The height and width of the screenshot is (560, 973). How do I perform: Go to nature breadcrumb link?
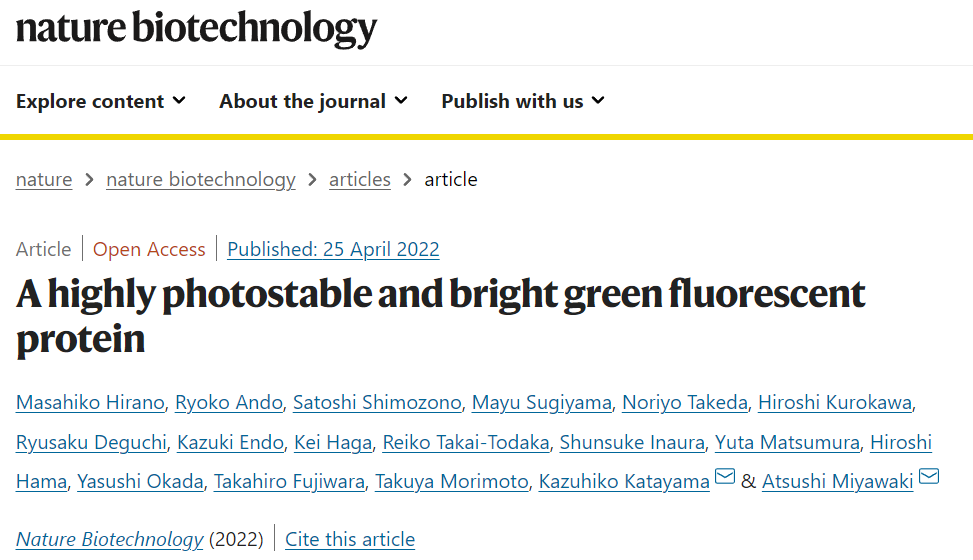tap(44, 179)
